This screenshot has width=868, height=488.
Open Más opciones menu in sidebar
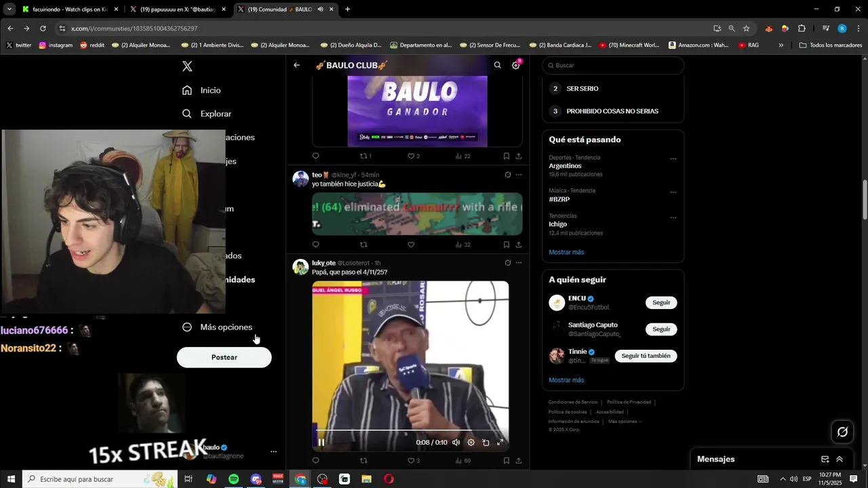(x=217, y=327)
